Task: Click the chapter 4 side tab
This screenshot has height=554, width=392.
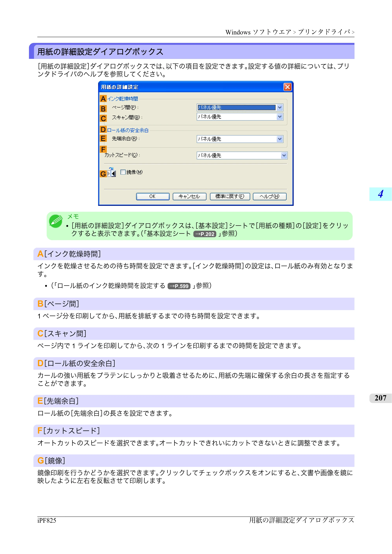Action: coord(380,194)
